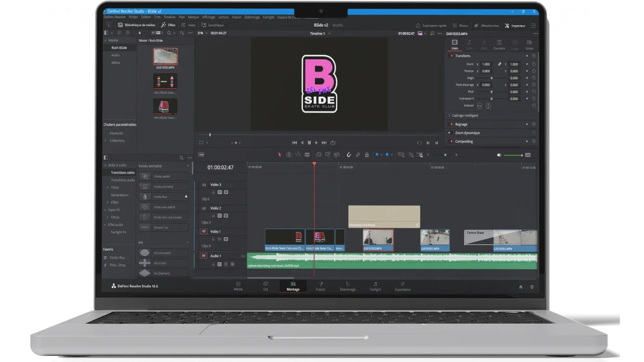The width and height of the screenshot is (644, 362).
Task: Select the Fondu flou transition
Action: [164, 197]
